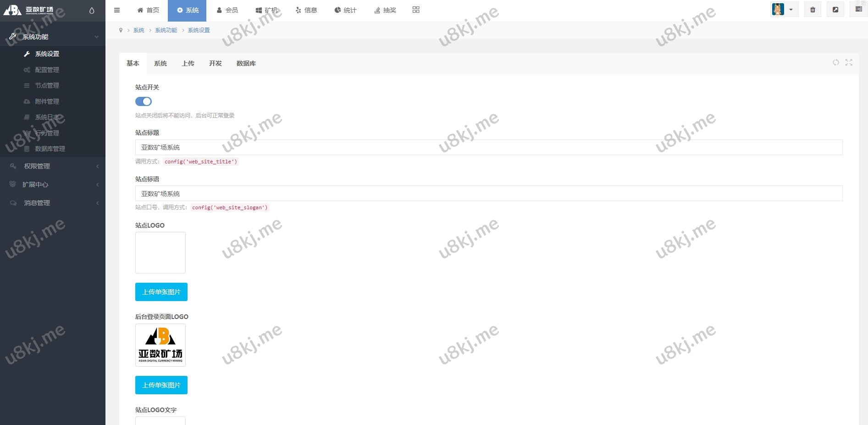The image size is (868, 425).
Task: Open 配置管理 in the sidebar
Action: pyautogui.click(x=47, y=70)
